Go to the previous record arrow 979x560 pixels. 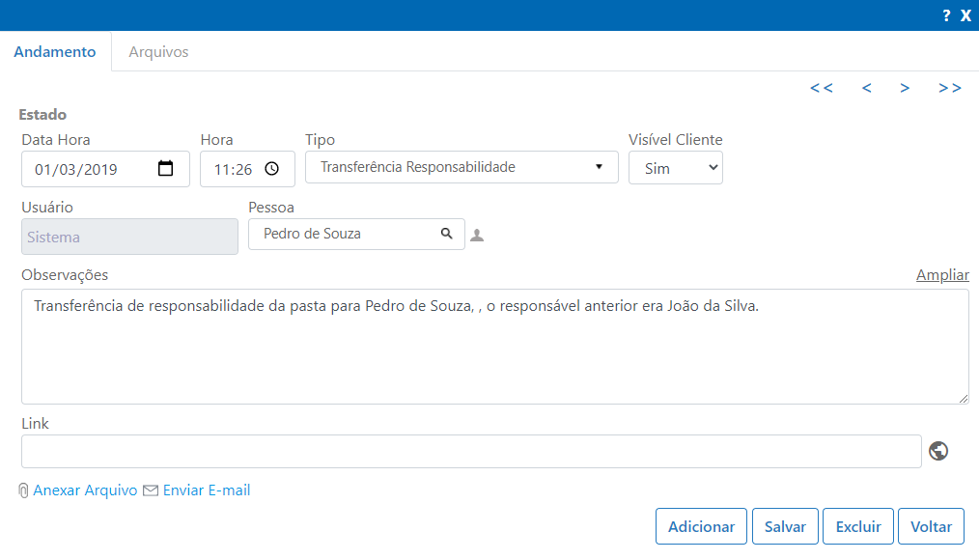(867, 88)
